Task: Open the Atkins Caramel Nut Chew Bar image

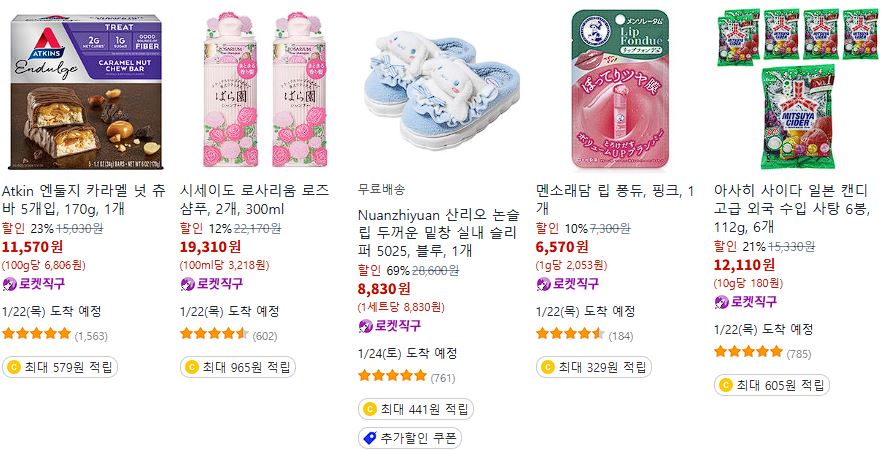Action: pyautogui.click(x=85, y=92)
